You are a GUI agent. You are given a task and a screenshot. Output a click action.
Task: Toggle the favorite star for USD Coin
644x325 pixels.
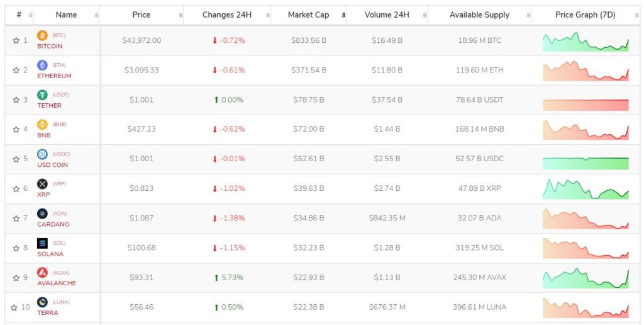pos(16,159)
